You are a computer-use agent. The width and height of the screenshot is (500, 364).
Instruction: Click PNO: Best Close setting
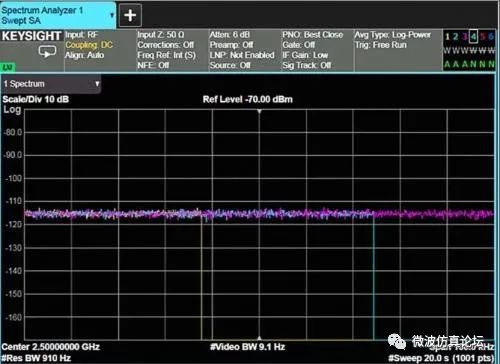tap(312, 35)
